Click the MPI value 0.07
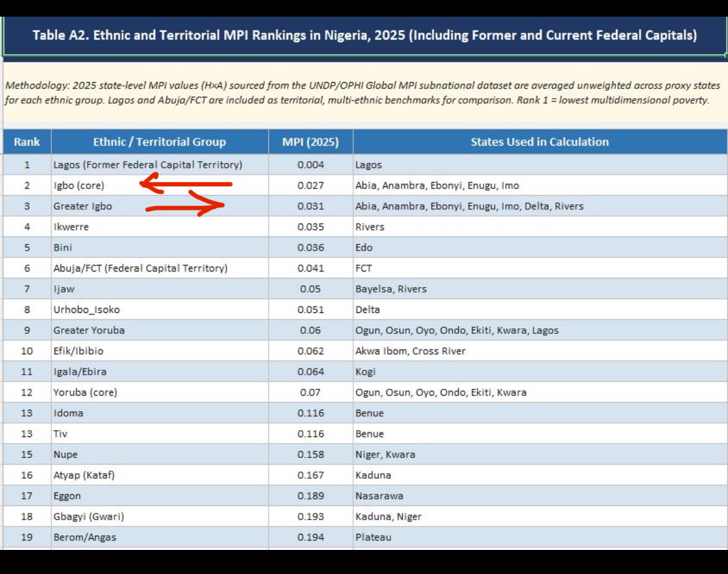The image size is (728, 574). click(x=311, y=392)
